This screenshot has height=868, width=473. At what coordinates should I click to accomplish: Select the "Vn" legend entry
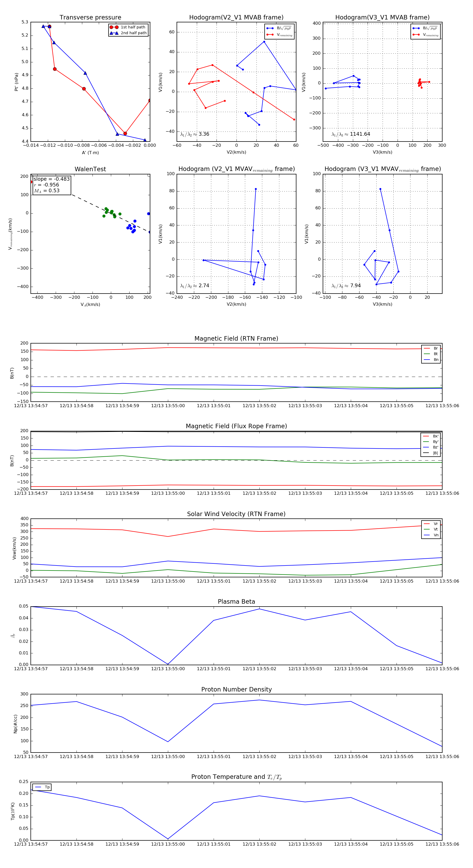point(431,535)
